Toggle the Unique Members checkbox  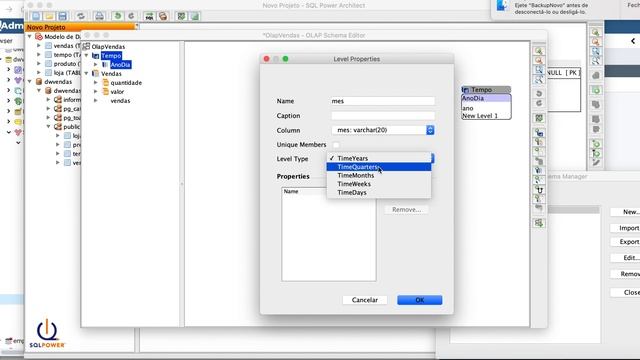pyautogui.click(x=336, y=144)
